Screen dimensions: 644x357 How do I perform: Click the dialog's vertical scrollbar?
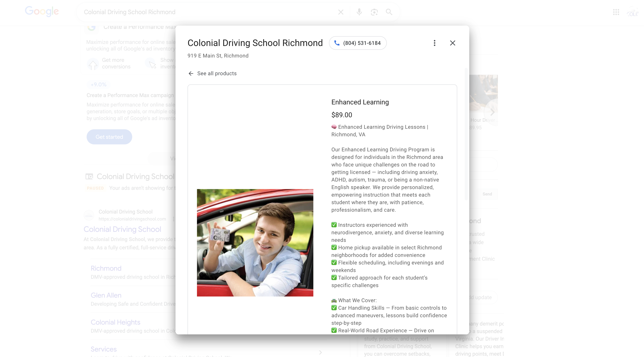[x=466, y=134]
